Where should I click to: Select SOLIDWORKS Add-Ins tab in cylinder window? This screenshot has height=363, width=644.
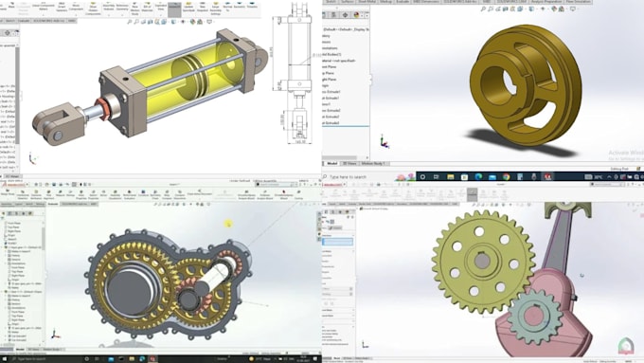coord(48,21)
